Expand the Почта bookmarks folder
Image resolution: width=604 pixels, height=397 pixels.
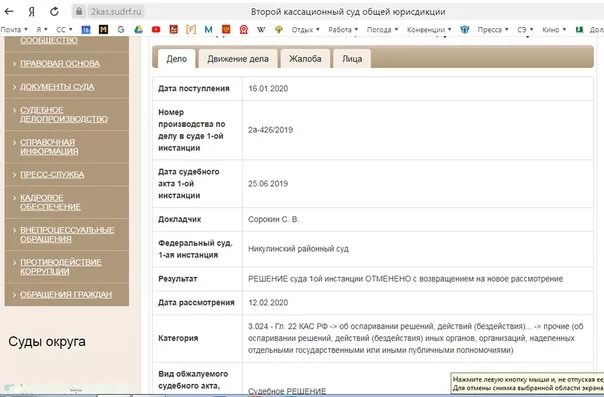pyautogui.click(x=14, y=29)
